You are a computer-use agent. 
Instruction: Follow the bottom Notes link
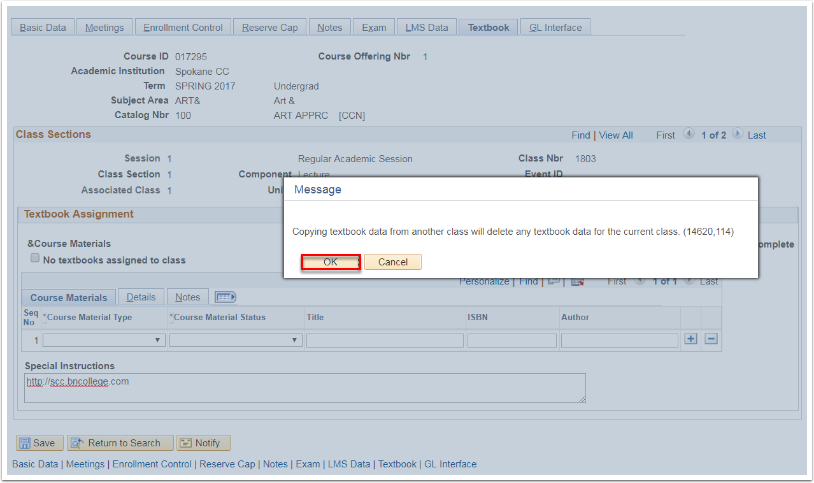(x=275, y=464)
